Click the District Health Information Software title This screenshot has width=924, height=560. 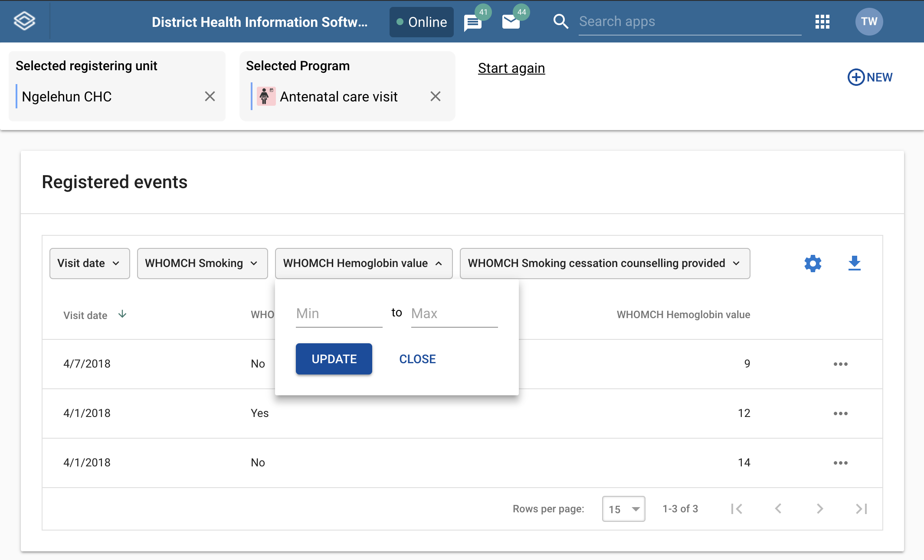point(259,22)
